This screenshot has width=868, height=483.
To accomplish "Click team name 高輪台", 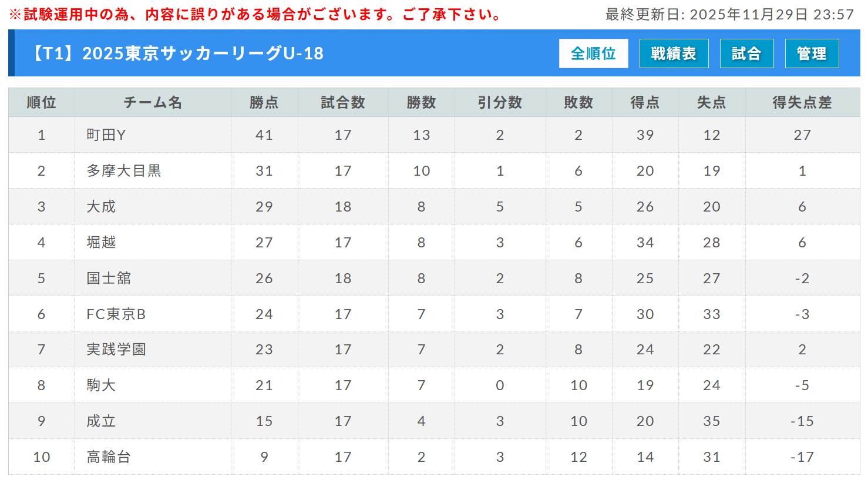I will point(109,457).
